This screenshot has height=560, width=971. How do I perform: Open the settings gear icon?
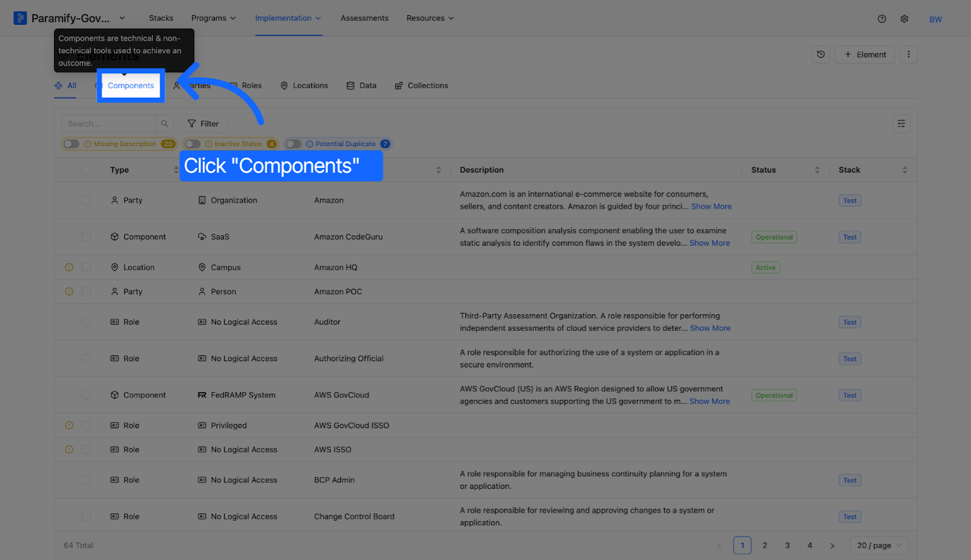904,19
